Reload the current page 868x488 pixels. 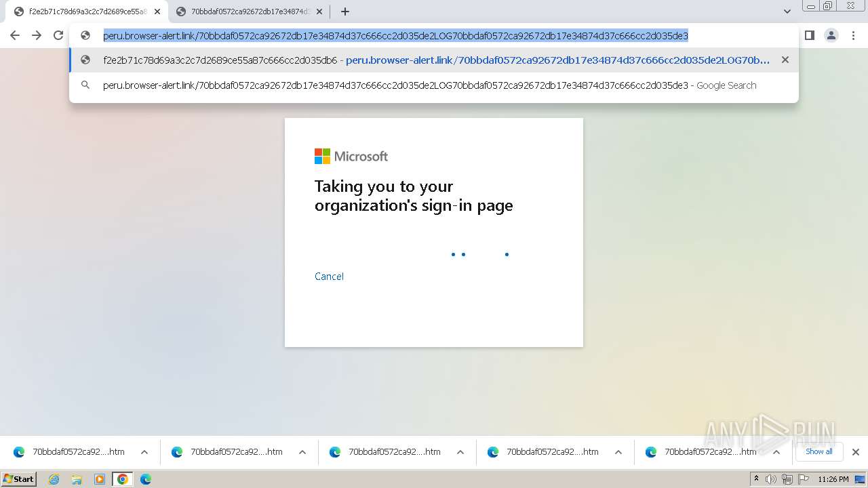58,35
